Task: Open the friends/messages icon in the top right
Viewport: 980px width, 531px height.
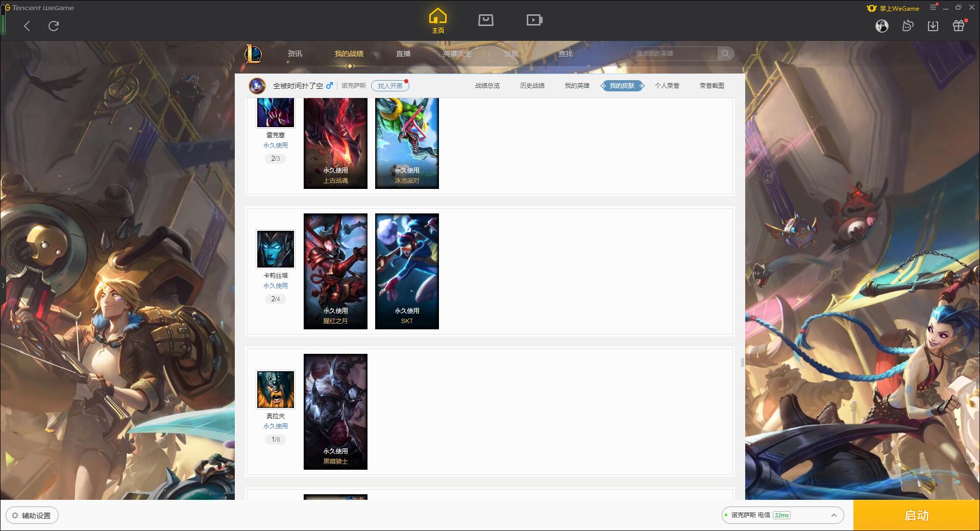Action: [908, 26]
